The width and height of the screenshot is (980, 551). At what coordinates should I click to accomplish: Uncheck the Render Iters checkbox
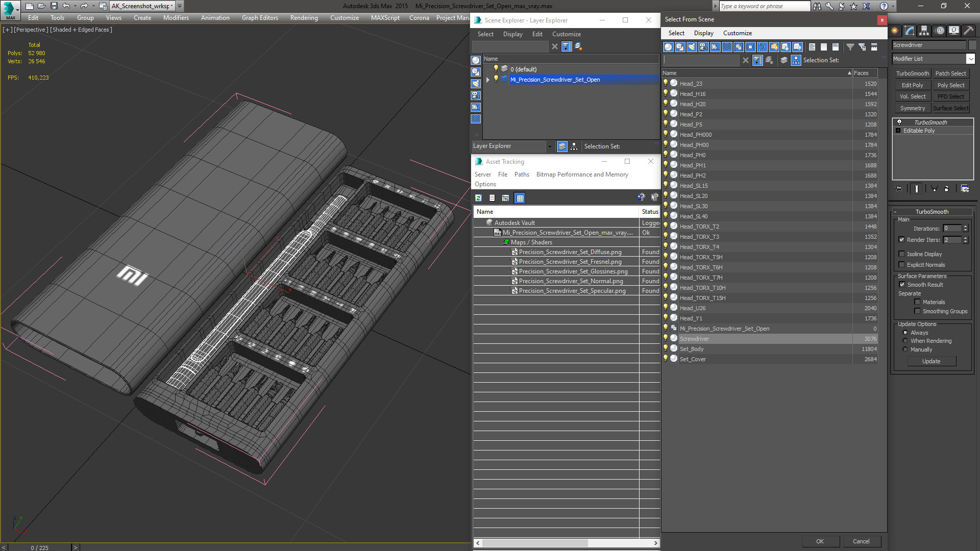pyautogui.click(x=901, y=240)
